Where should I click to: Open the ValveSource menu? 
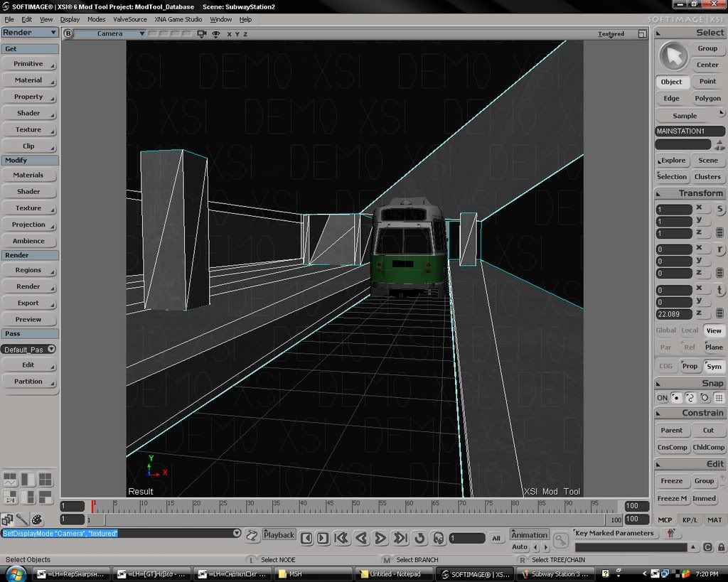pyautogui.click(x=130, y=19)
